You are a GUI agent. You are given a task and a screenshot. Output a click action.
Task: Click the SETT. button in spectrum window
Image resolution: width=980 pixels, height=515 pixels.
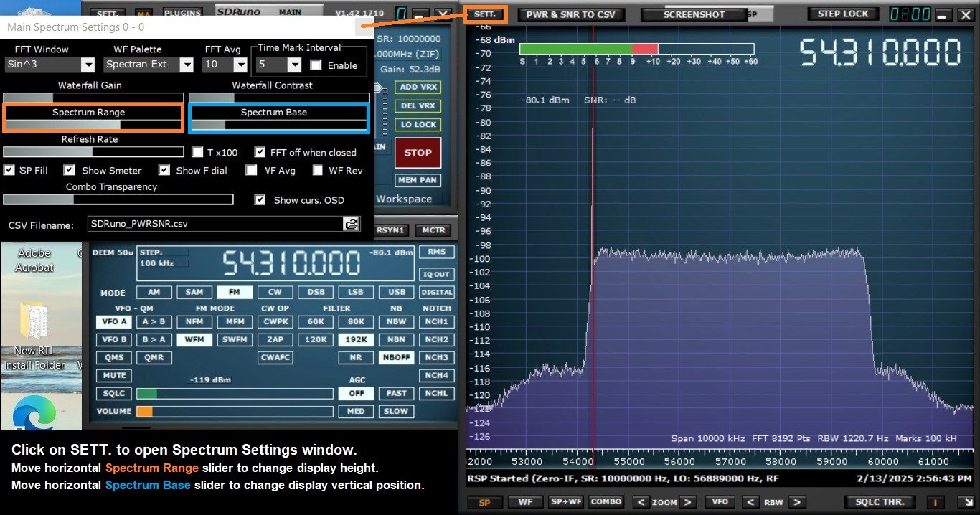[485, 14]
